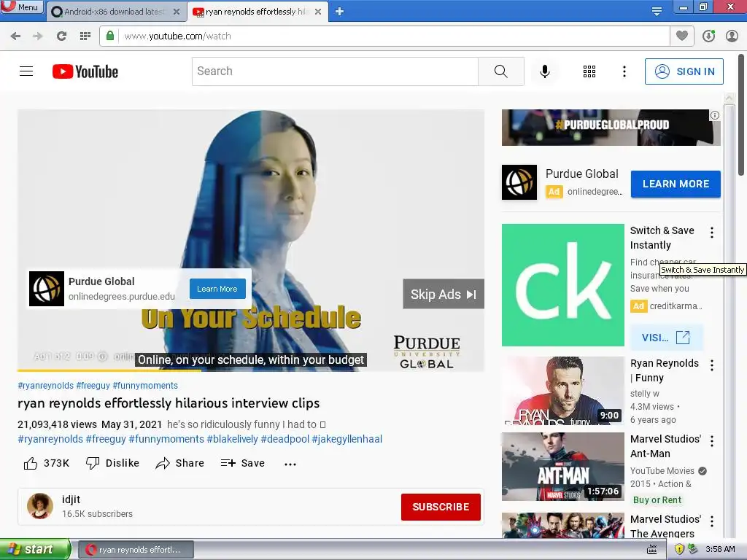Image resolution: width=747 pixels, height=560 pixels.
Task: Share the video
Action: [179, 463]
